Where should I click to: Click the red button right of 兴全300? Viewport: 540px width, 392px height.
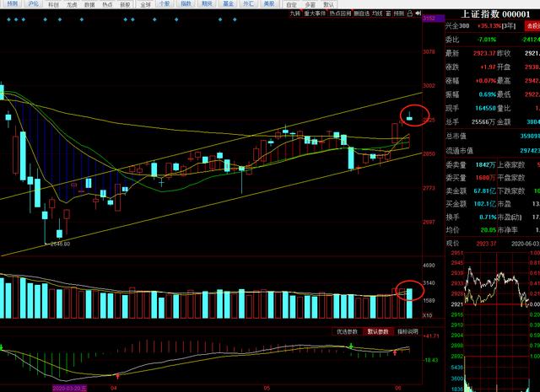pos(532,26)
